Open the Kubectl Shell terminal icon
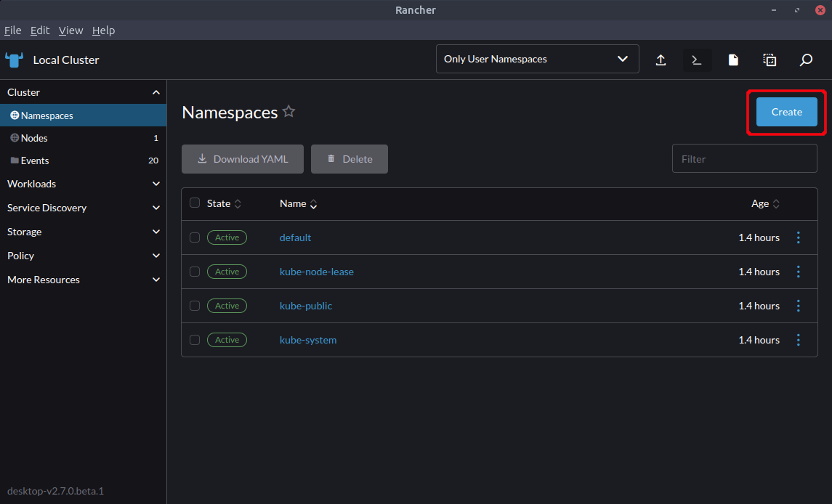 point(697,60)
